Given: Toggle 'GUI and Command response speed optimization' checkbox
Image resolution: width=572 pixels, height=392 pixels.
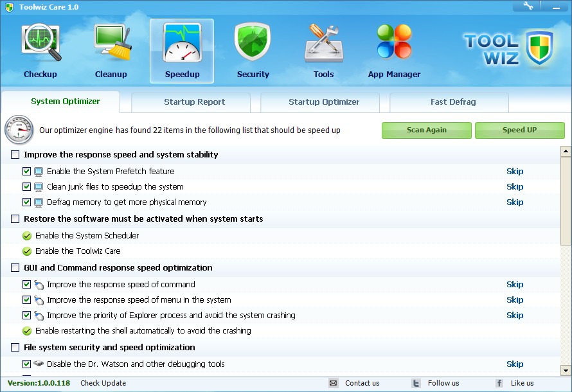Looking at the screenshot, I should click(15, 268).
